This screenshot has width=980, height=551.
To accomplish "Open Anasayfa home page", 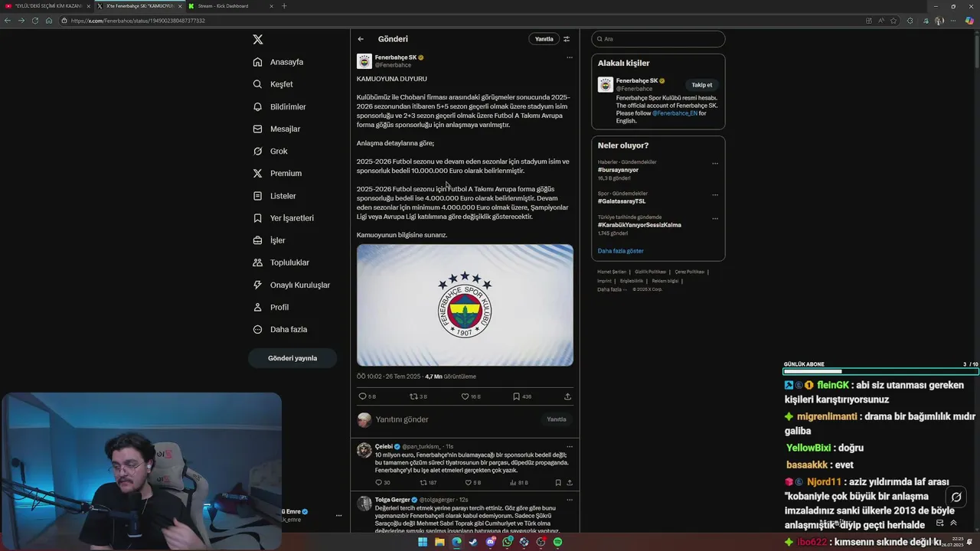I will click(279, 62).
